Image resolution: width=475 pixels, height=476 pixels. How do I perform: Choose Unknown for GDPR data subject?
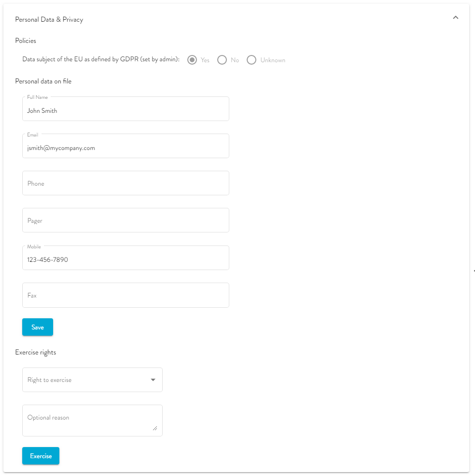[x=251, y=60]
